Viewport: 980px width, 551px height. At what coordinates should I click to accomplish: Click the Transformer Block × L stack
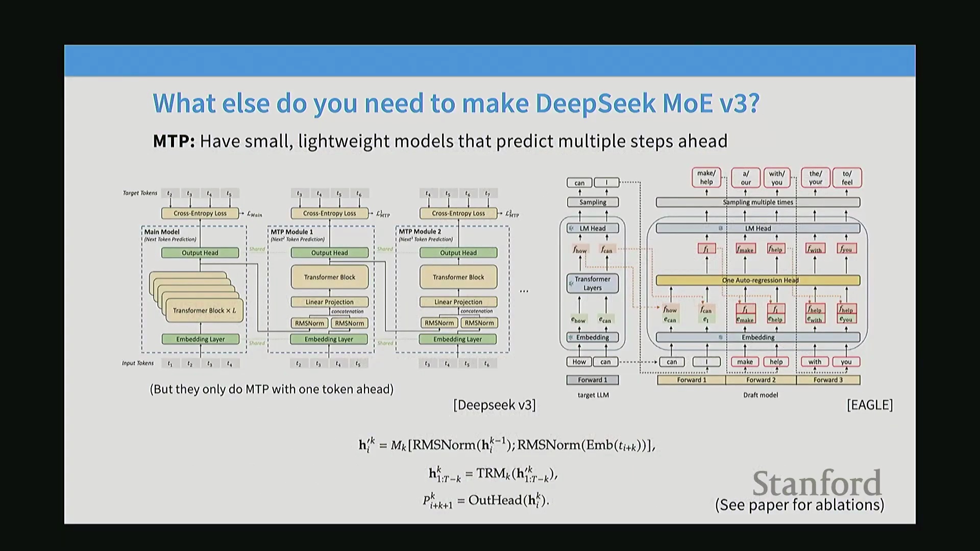(204, 310)
